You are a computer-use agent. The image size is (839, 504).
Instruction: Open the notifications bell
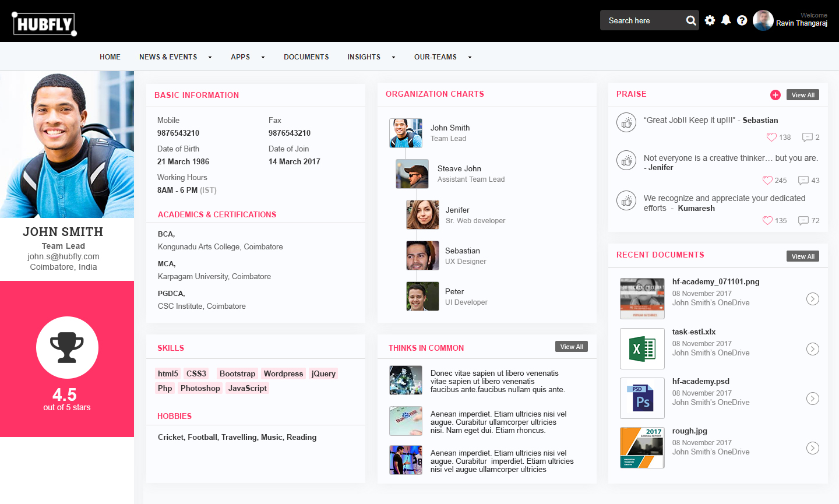point(726,20)
